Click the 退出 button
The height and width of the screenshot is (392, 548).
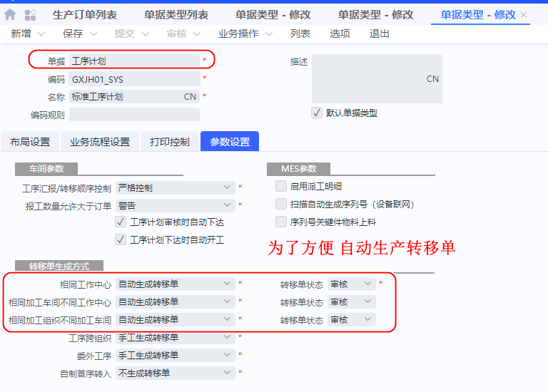(380, 34)
